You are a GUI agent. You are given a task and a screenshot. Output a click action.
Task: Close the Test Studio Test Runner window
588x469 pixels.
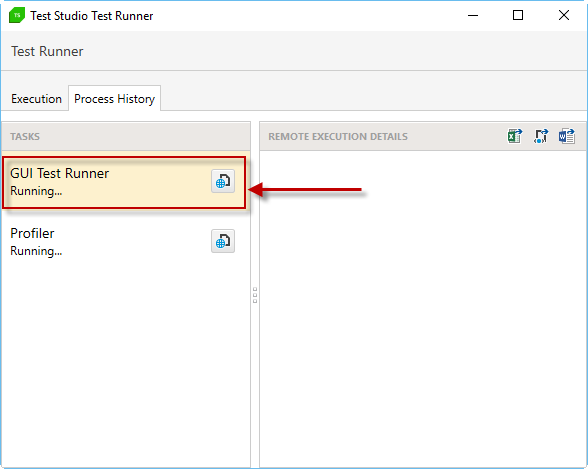click(x=564, y=15)
